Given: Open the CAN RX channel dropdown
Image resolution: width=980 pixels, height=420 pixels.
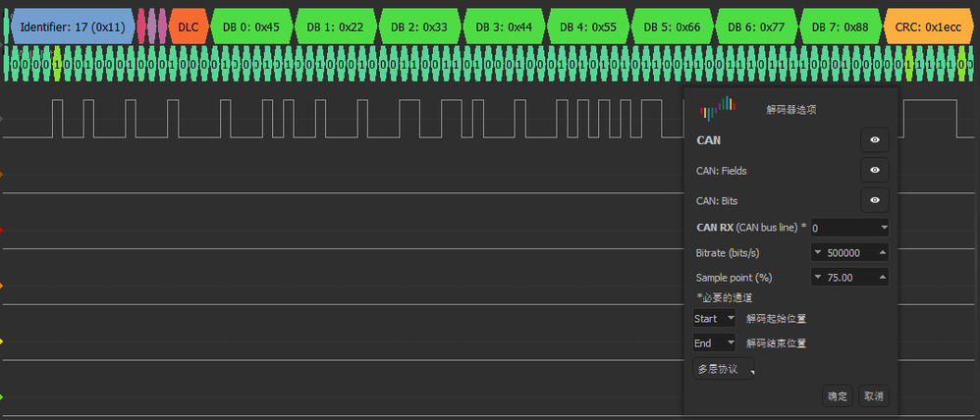Looking at the screenshot, I should point(849,228).
